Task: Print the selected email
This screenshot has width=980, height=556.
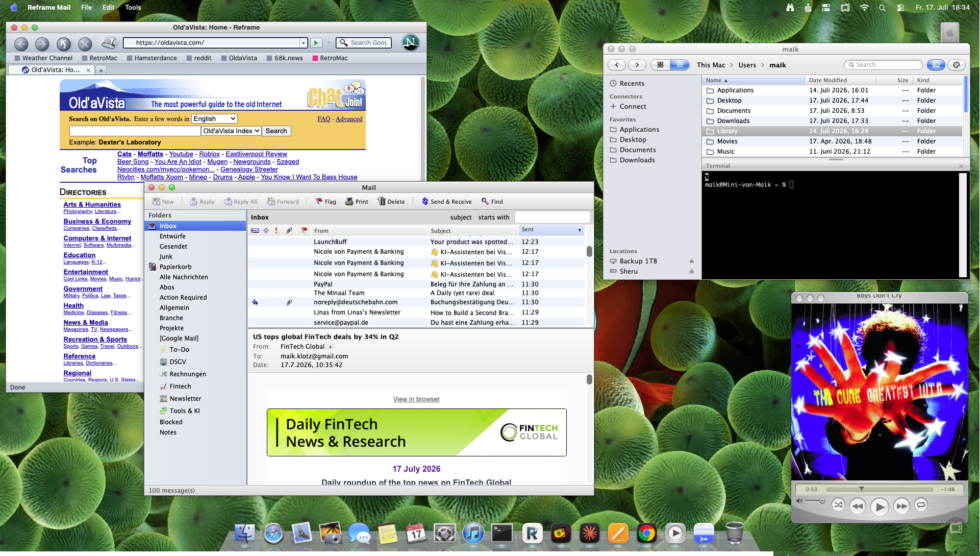Action: point(357,202)
